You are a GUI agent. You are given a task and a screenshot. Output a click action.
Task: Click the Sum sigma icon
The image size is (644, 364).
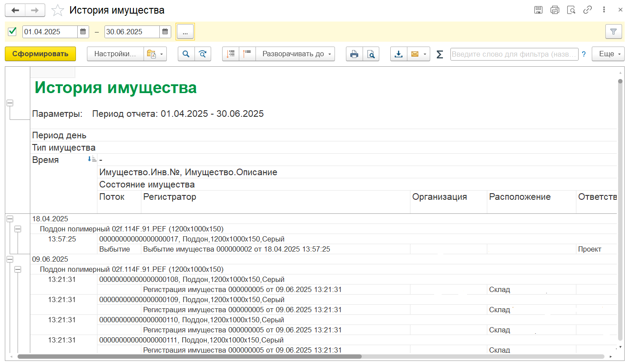point(439,54)
